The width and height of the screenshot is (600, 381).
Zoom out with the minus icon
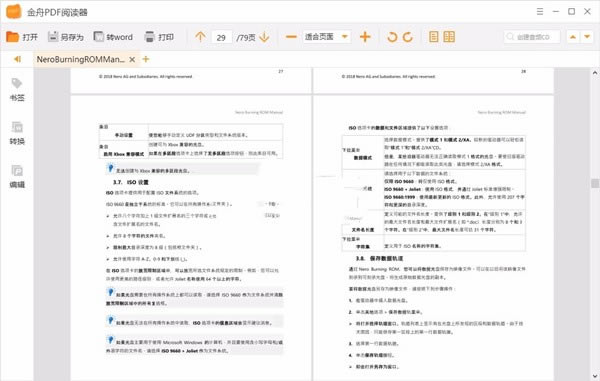click(x=291, y=37)
